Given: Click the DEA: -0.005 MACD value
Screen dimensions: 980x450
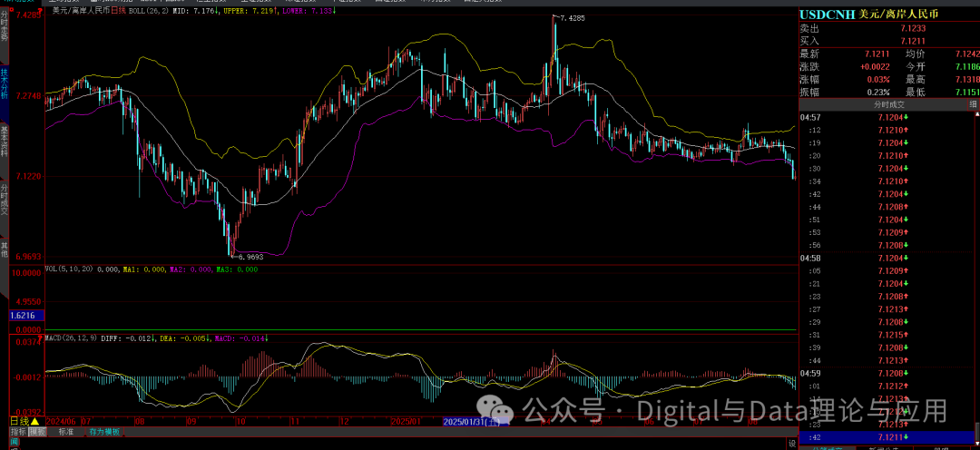Looking at the screenshot, I should click(x=183, y=338).
